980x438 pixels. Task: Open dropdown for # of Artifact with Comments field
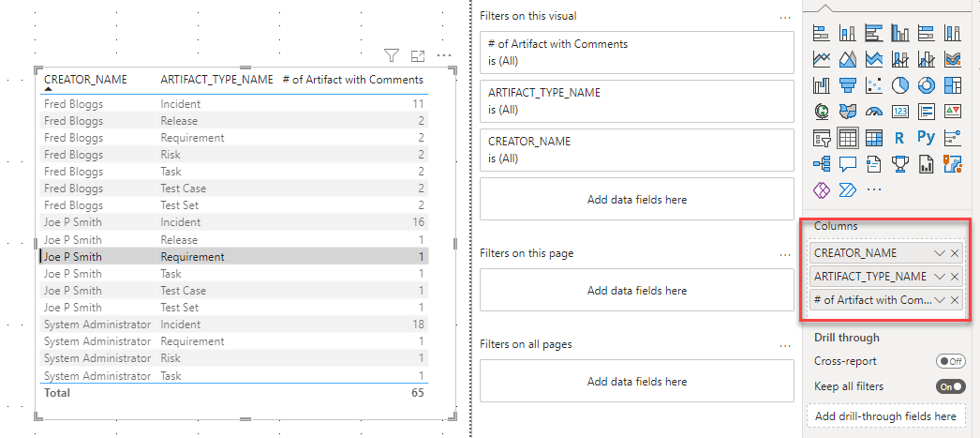(939, 300)
